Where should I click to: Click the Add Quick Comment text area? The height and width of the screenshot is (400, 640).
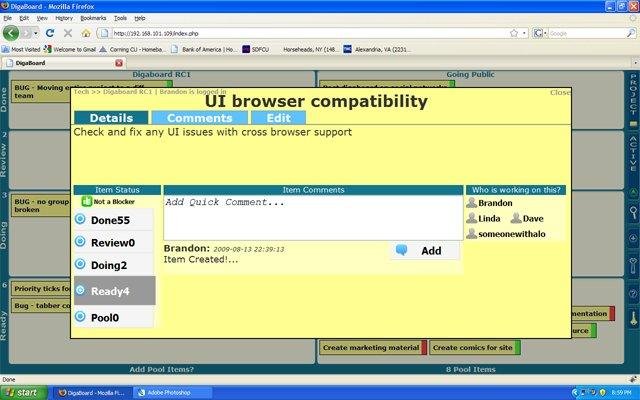pyautogui.click(x=313, y=218)
